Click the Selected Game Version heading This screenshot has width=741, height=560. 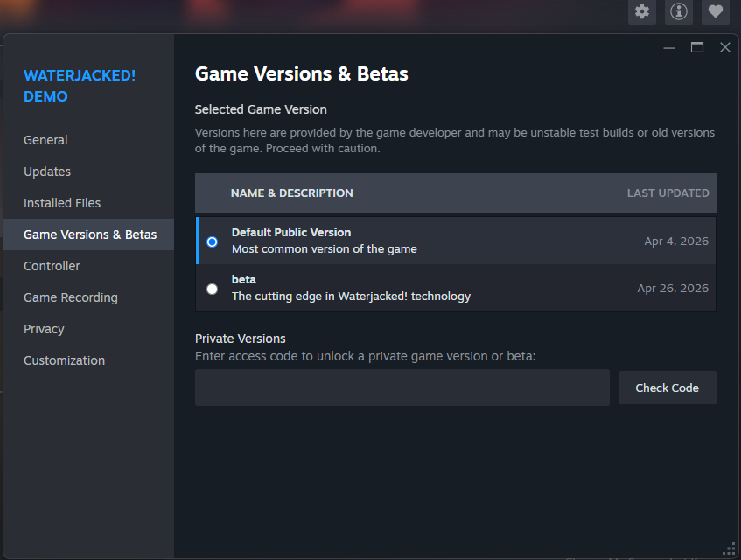[x=261, y=109]
